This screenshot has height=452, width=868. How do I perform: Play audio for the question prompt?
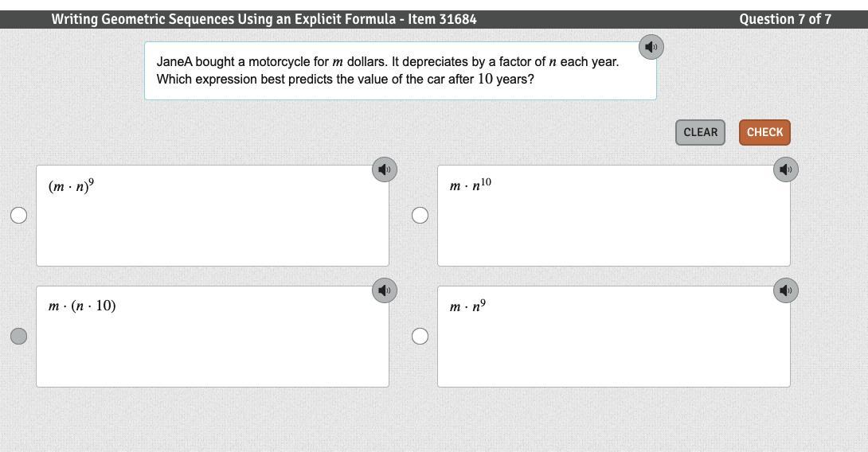coord(651,47)
